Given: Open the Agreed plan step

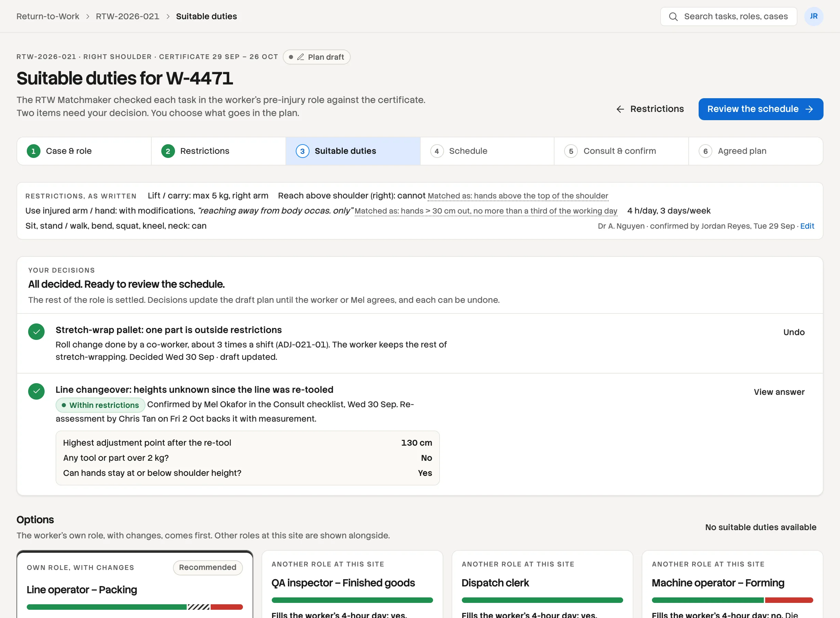Looking at the screenshot, I should tap(756, 151).
